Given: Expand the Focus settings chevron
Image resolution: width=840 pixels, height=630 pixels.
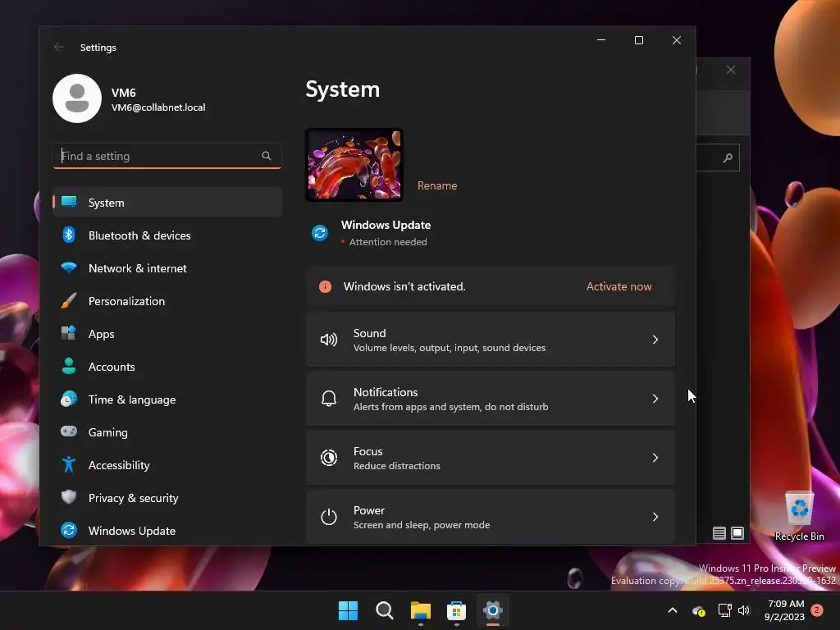Looking at the screenshot, I should tap(655, 458).
